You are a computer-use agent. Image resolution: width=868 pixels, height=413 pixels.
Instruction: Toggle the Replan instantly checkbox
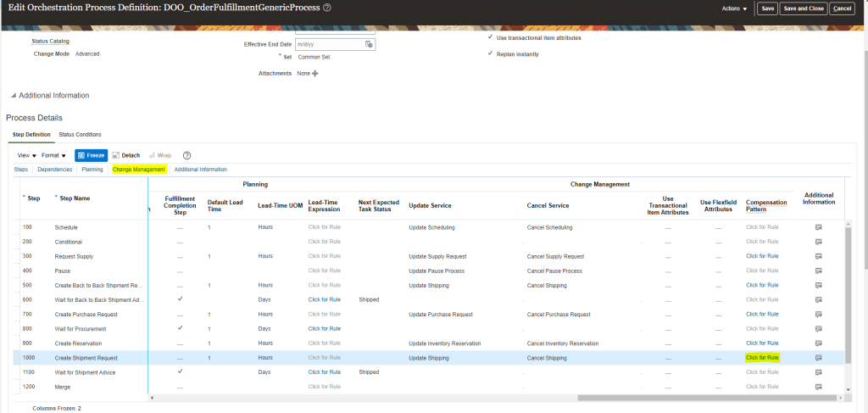click(x=491, y=54)
